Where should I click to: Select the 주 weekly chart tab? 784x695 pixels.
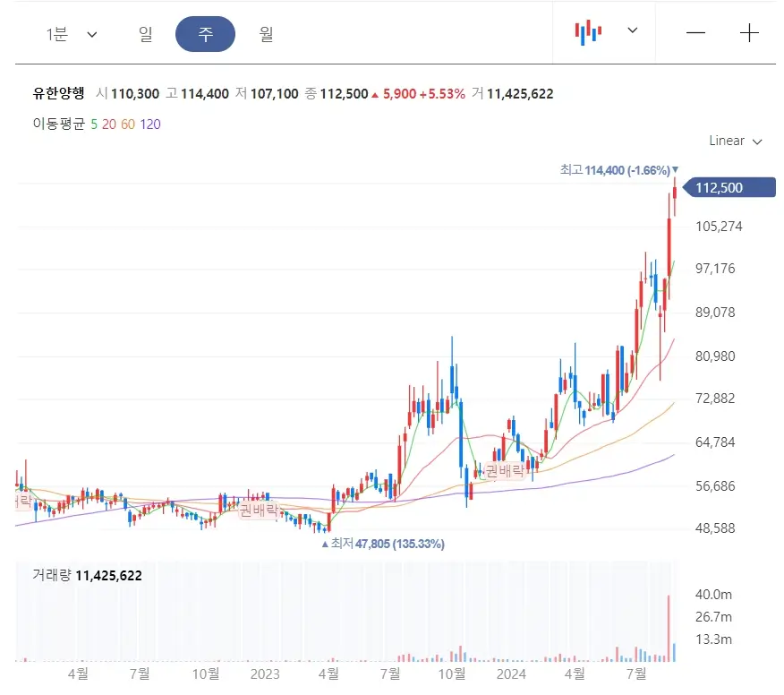click(204, 33)
